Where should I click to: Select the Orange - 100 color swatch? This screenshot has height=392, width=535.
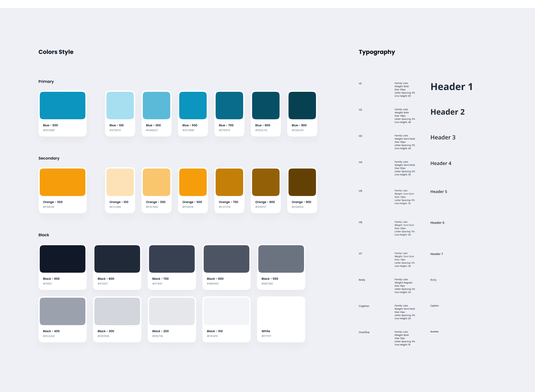pos(120,182)
